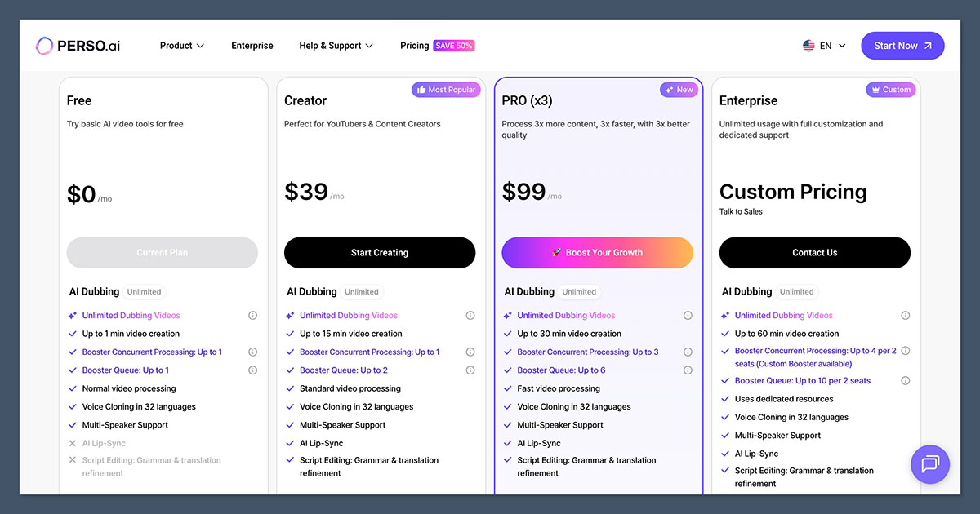This screenshot has width=980, height=514.
Task: Click info icon beside Enterprise Booster Queue feature
Action: (x=905, y=380)
